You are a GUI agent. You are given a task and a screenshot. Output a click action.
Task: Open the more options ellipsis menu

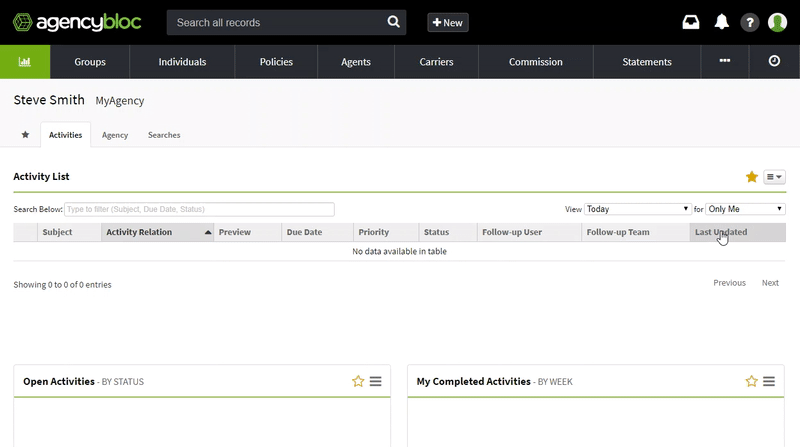coord(724,61)
